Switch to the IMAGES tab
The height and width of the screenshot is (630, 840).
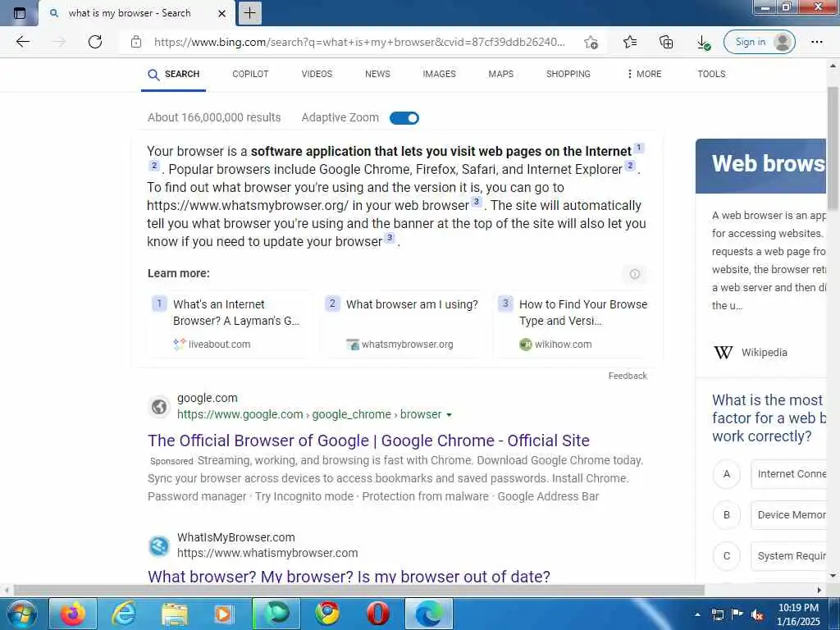click(x=439, y=74)
